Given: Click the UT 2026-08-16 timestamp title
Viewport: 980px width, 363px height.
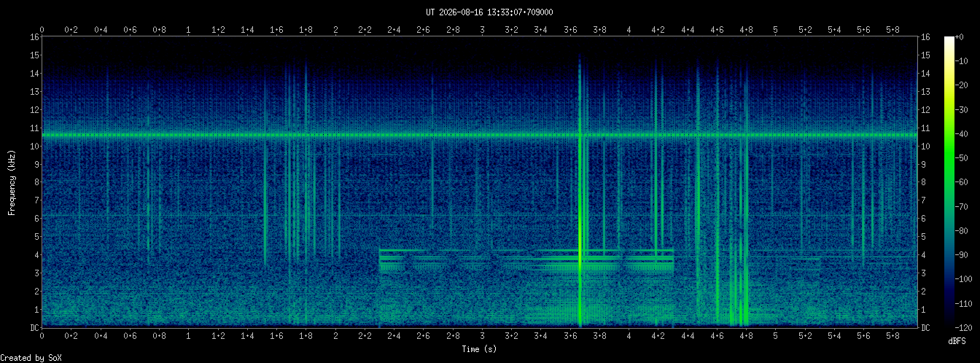Looking at the screenshot, I should [489, 12].
